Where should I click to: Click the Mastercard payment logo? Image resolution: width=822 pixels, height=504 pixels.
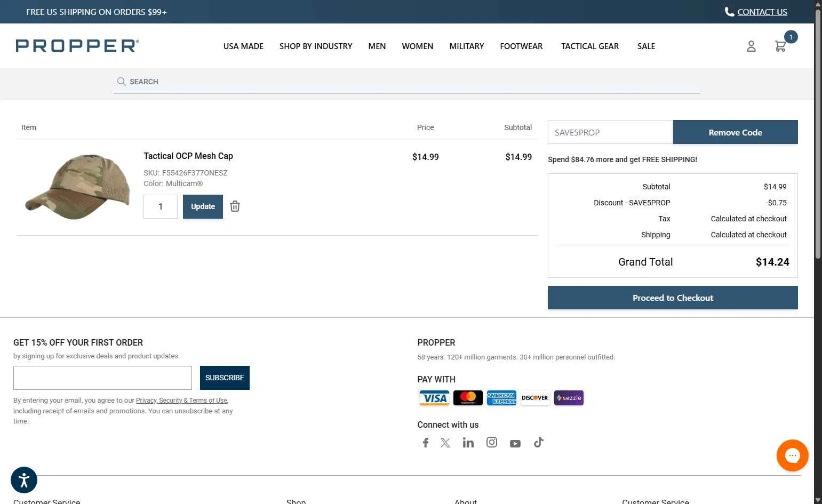pyautogui.click(x=468, y=398)
